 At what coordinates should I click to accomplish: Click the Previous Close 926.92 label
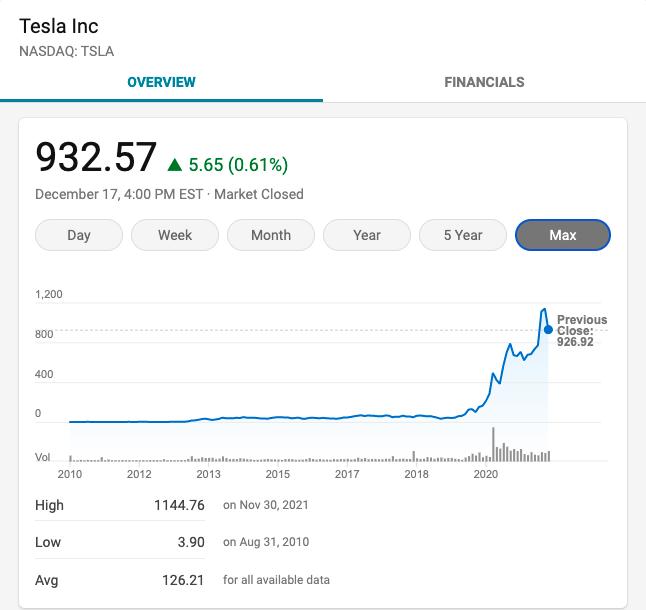tap(581, 331)
